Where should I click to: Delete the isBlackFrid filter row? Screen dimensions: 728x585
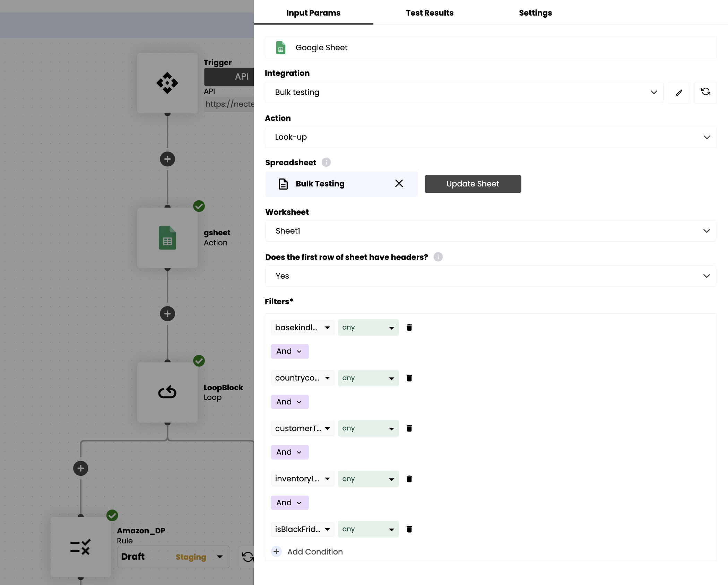409,529
